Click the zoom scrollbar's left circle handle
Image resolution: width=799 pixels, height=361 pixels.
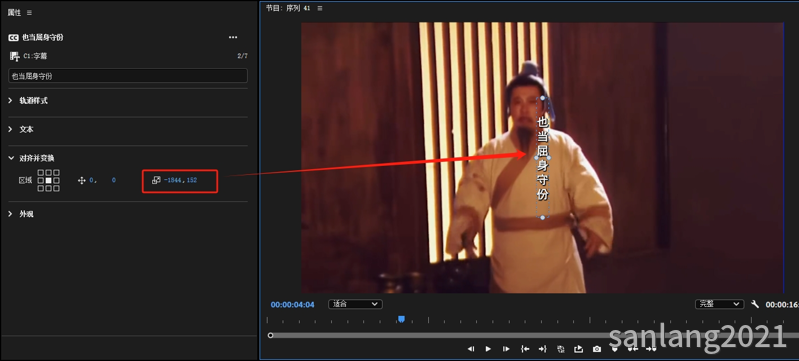[x=271, y=336]
